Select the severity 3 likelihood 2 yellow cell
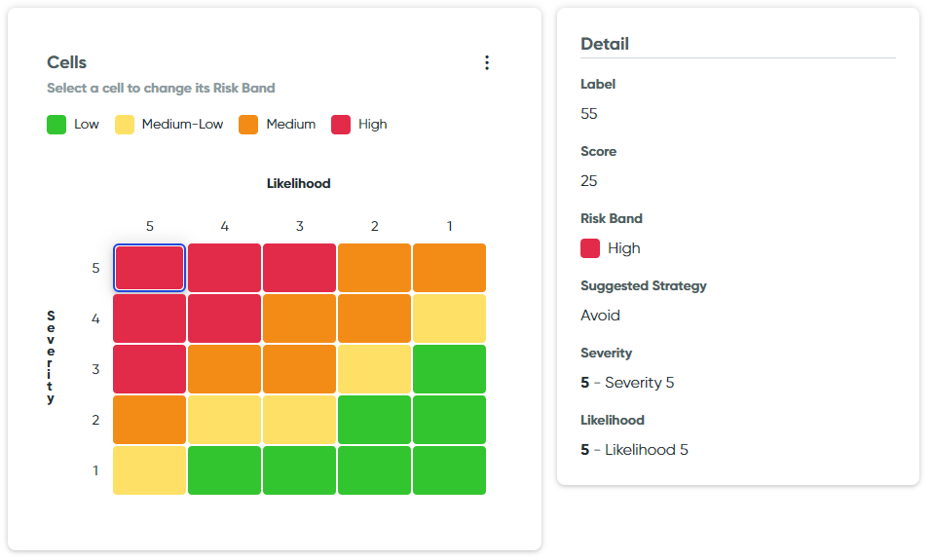 click(374, 369)
